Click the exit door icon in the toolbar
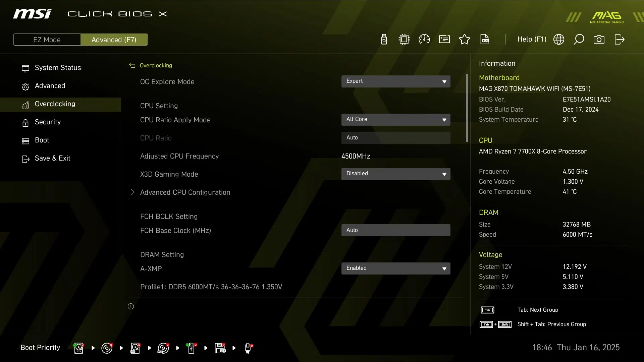 620,40
